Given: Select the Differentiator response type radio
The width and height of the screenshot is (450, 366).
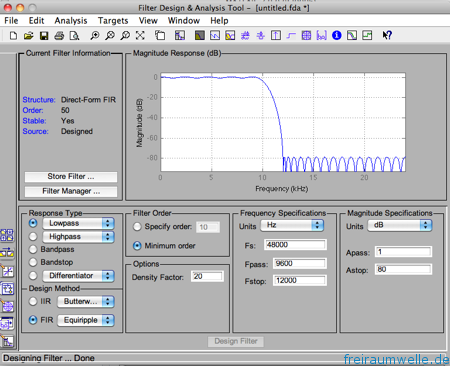Looking at the screenshot, I should pos(33,276).
